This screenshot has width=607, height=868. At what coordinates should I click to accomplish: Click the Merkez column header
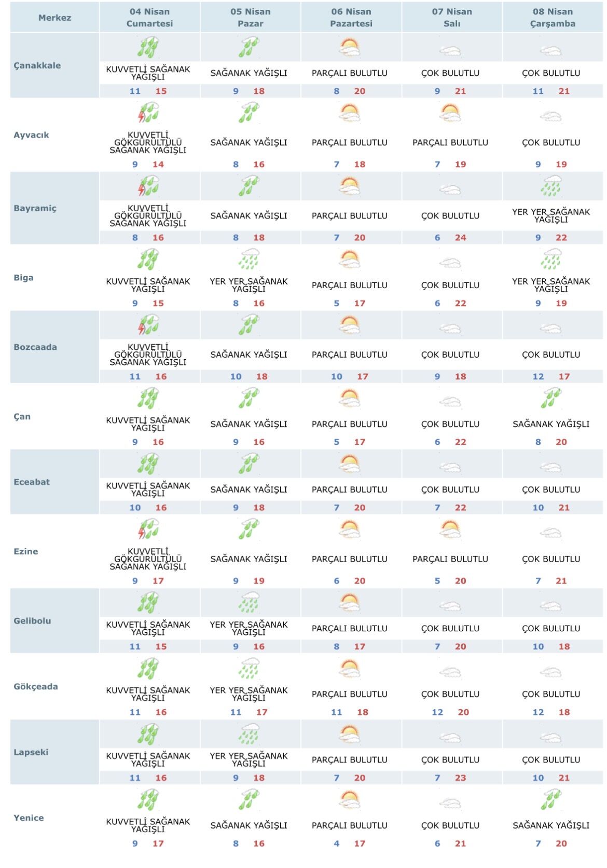pos(54,18)
